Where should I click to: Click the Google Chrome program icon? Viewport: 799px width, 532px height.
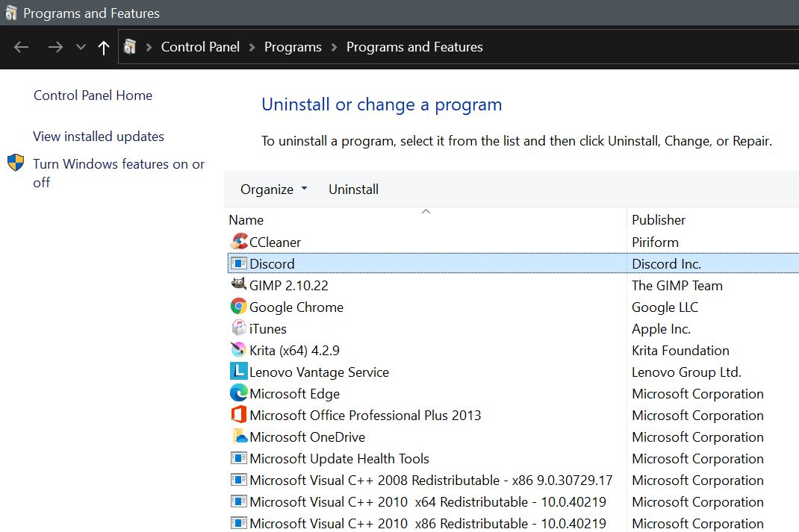pyautogui.click(x=239, y=307)
